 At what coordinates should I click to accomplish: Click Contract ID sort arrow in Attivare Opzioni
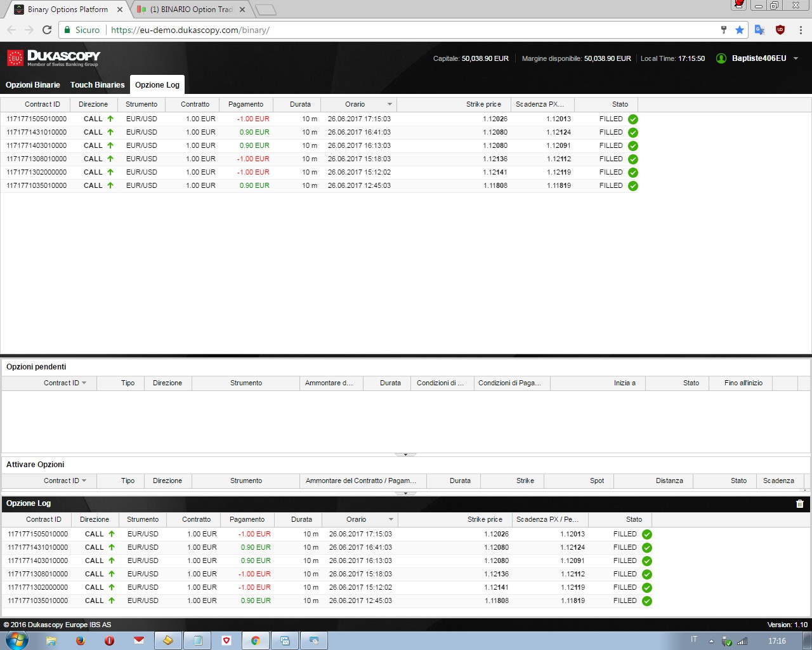[84, 481]
